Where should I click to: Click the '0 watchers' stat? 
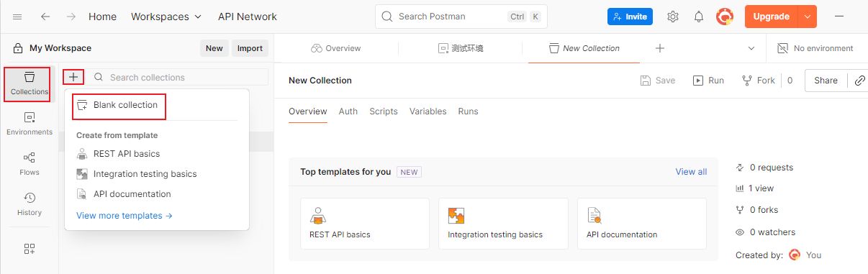pyautogui.click(x=766, y=232)
